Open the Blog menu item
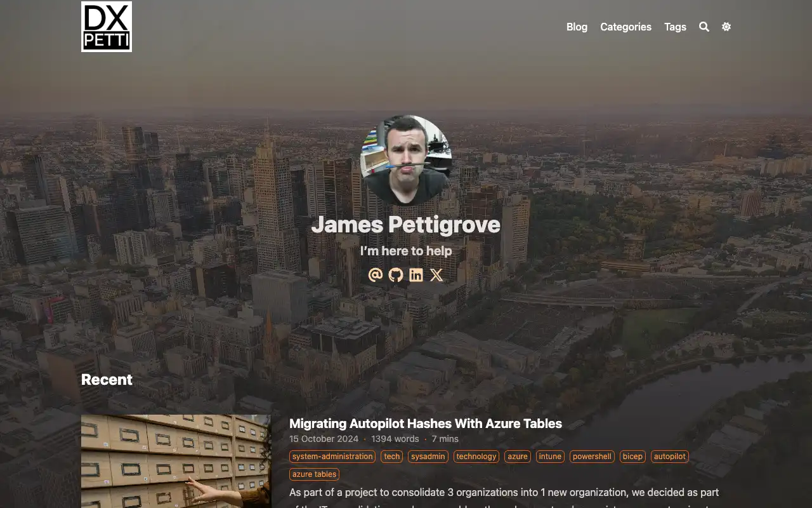Image resolution: width=812 pixels, height=508 pixels. point(577,27)
